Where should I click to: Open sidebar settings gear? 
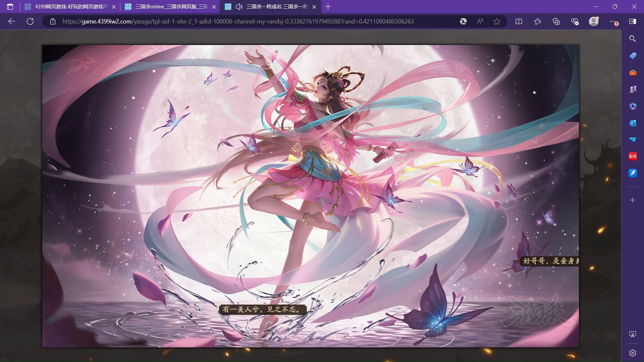(633, 353)
